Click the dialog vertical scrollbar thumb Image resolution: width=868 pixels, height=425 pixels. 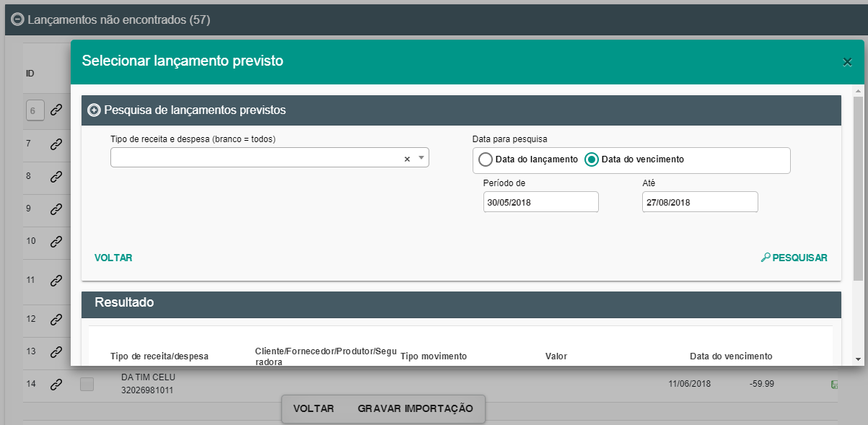pyautogui.click(x=858, y=188)
